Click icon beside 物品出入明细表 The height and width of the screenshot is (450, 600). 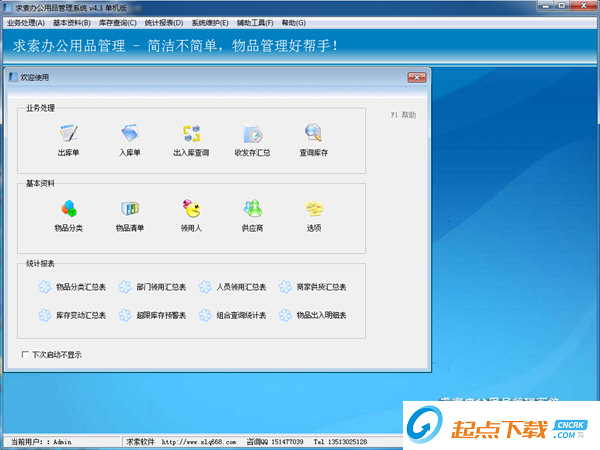(x=285, y=315)
